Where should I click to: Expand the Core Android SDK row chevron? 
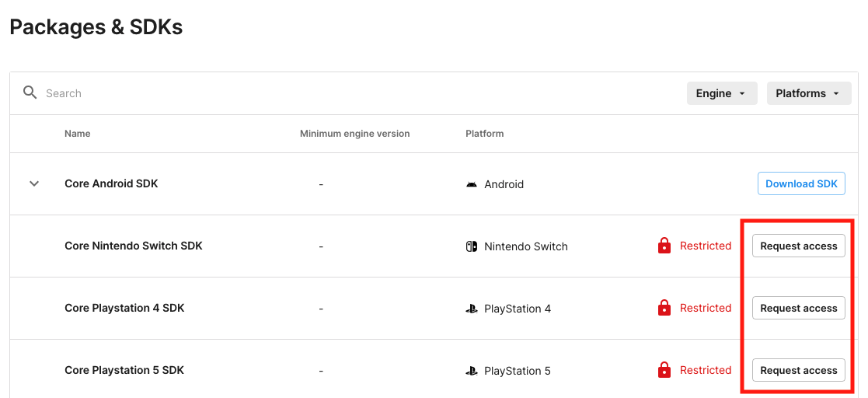(34, 183)
